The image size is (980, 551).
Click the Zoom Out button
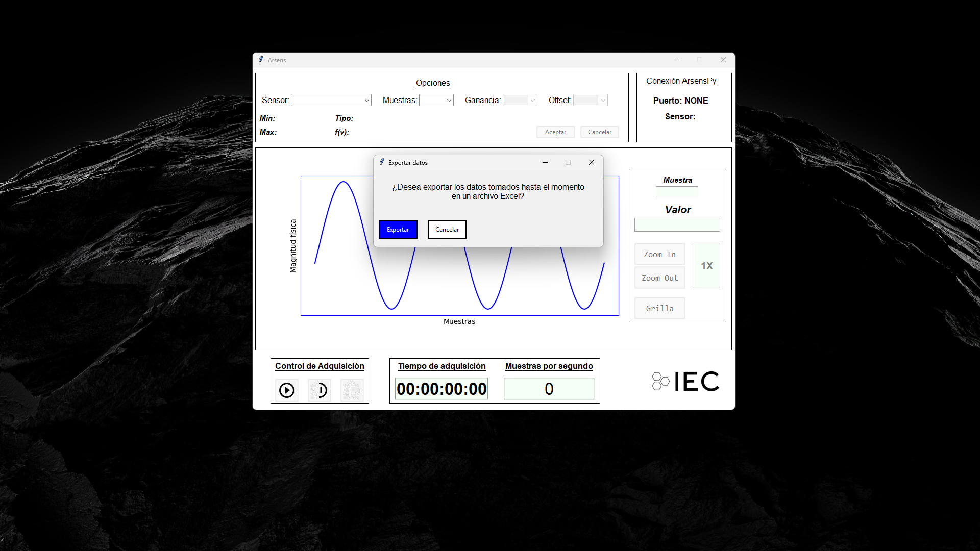[x=659, y=278]
